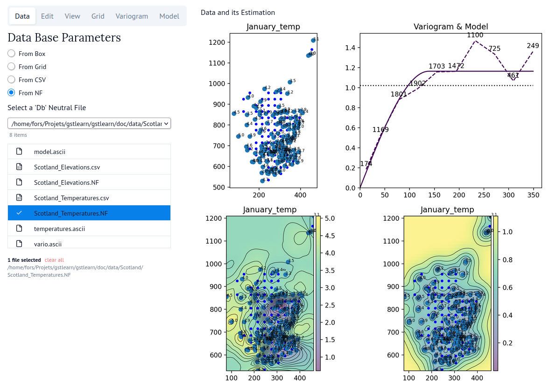The height and width of the screenshot is (392, 549).
Task: Click the CSV icon beside Scotland_Elevations.csv
Action: (19, 167)
